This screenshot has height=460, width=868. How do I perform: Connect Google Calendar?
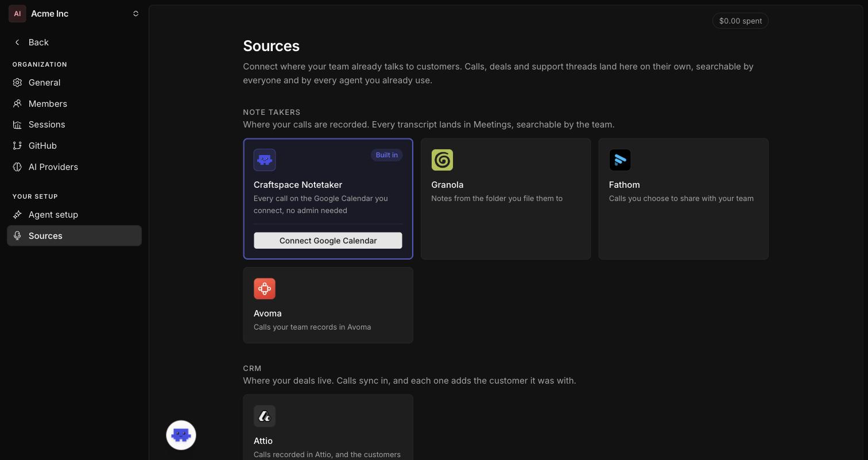tap(328, 241)
